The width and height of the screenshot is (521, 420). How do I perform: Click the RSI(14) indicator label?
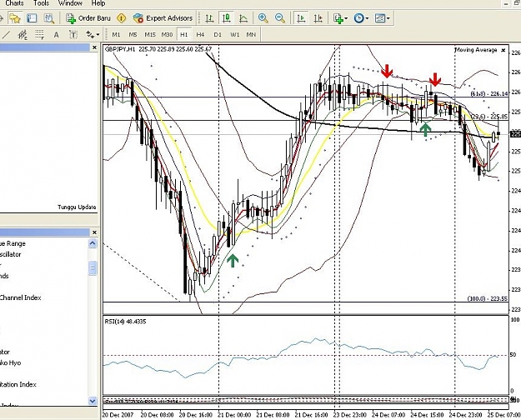[x=125, y=322]
